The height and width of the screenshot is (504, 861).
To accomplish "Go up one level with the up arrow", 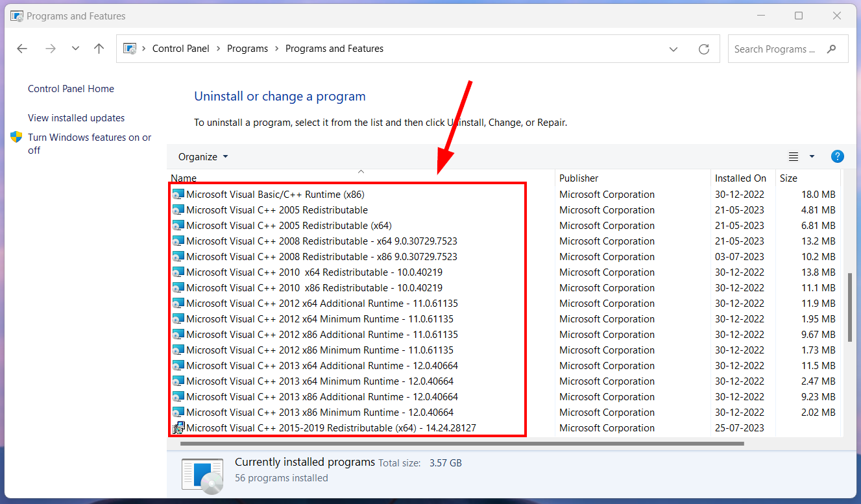I will tap(99, 49).
